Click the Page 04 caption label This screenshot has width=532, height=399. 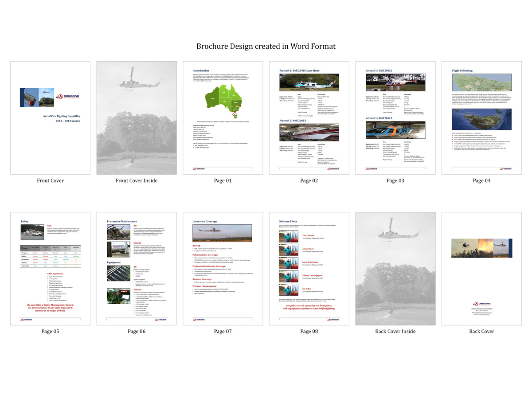[481, 180]
